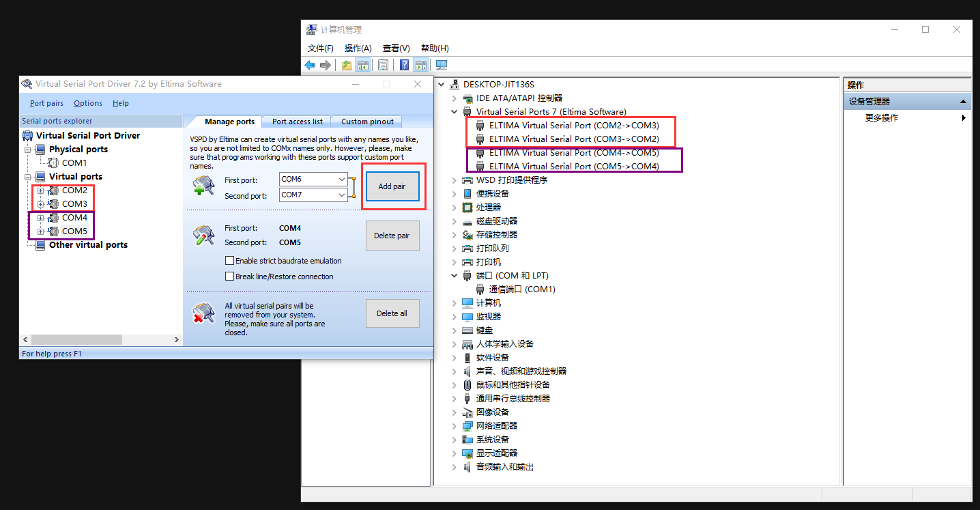Click the Add pair plug icon in VSPD

(204, 186)
